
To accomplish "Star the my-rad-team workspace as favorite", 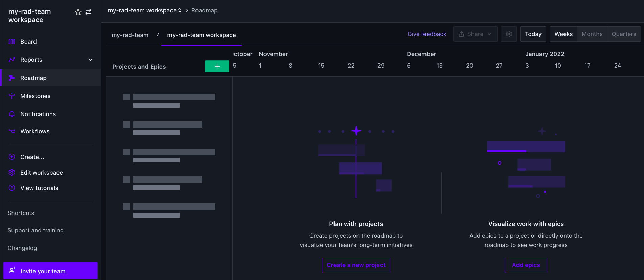I will coord(78,12).
